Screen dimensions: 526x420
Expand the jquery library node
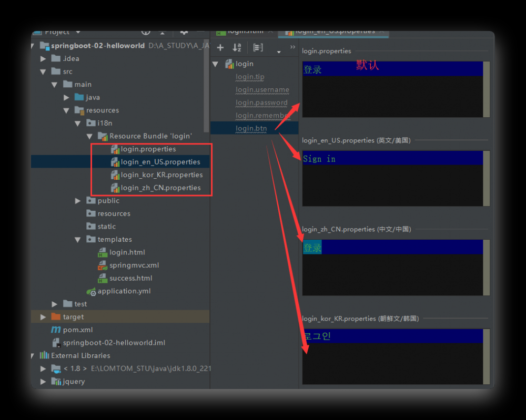[x=43, y=382]
